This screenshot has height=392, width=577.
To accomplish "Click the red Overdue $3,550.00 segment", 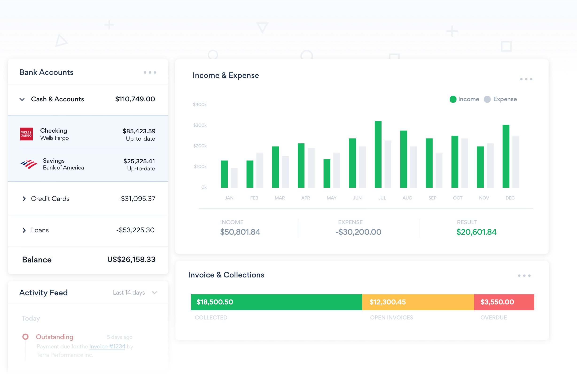I will click(x=504, y=302).
